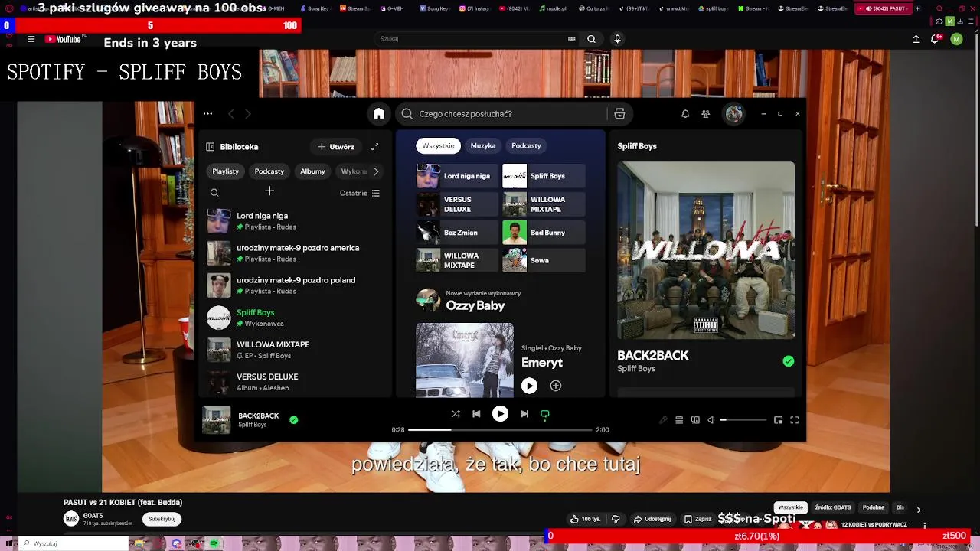
Task: Mute Spotify with the speaker icon
Action: [x=711, y=420]
